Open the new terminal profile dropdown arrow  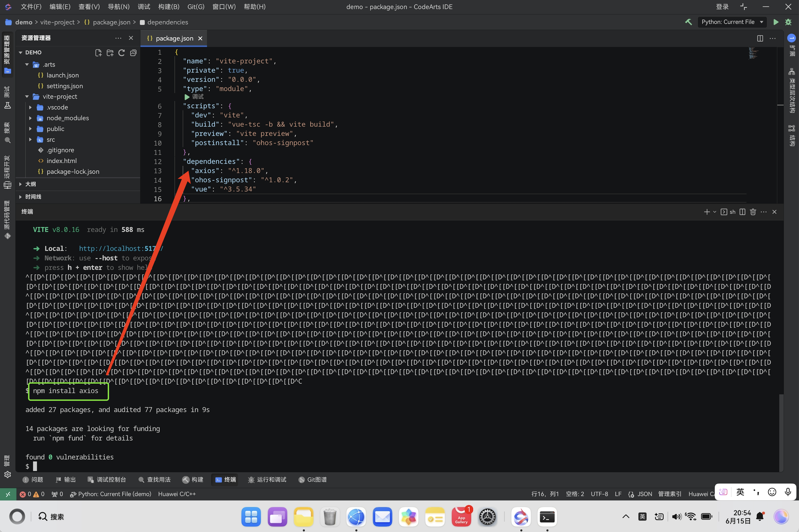click(714, 212)
